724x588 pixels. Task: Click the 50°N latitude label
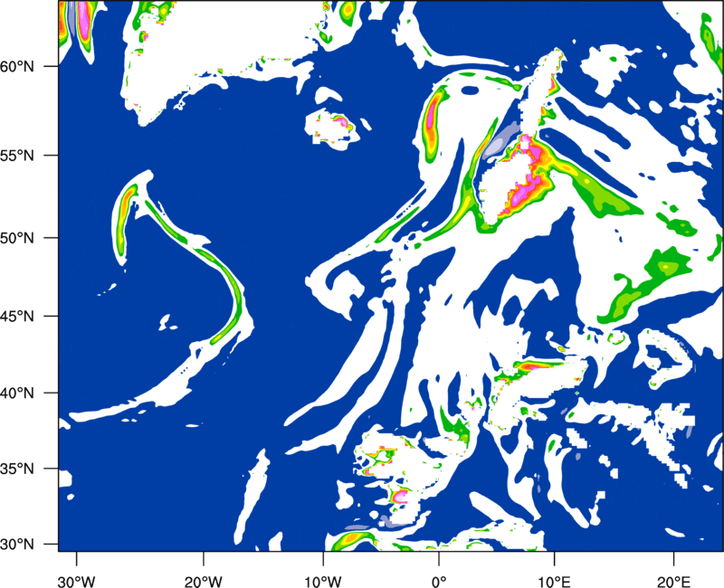[17, 238]
